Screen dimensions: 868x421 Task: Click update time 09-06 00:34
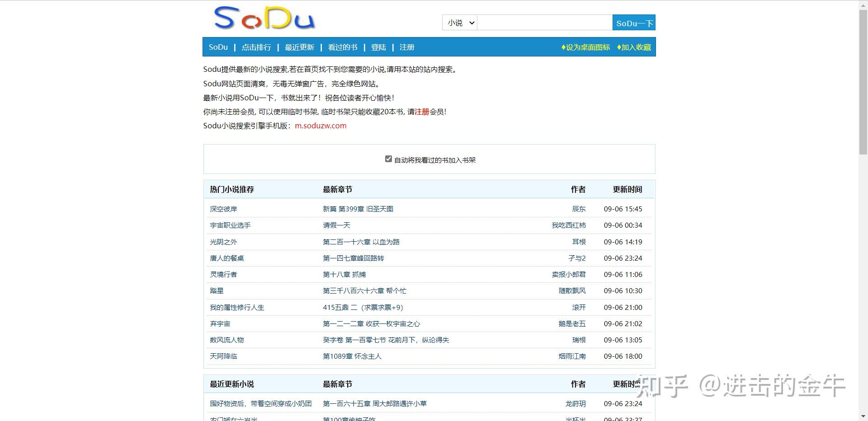pos(623,225)
